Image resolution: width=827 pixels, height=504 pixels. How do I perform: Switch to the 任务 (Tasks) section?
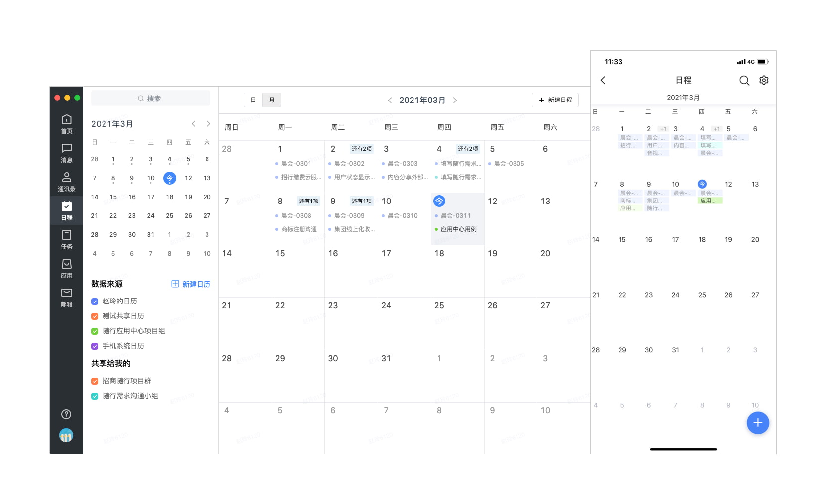click(x=66, y=239)
